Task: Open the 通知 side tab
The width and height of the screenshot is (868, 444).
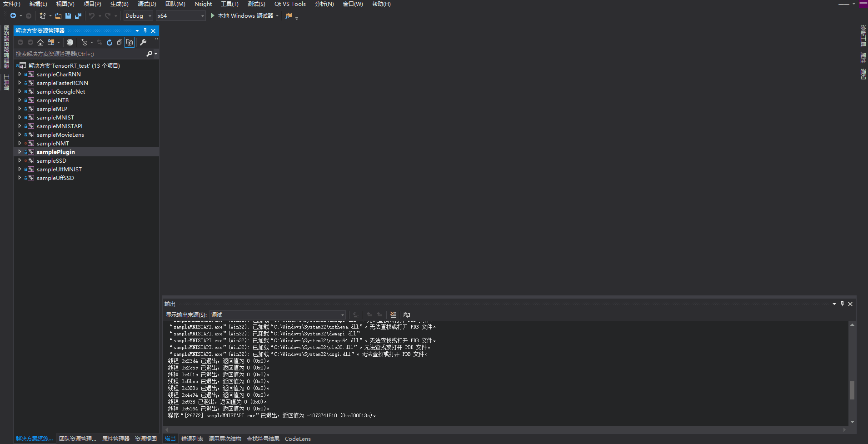Action: coord(863,74)
